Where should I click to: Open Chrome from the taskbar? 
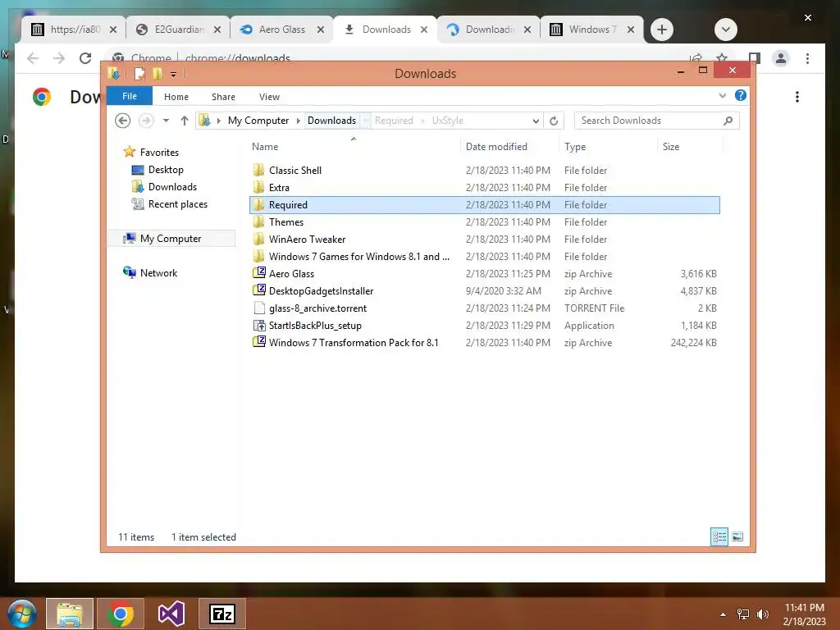pos(121,614)
